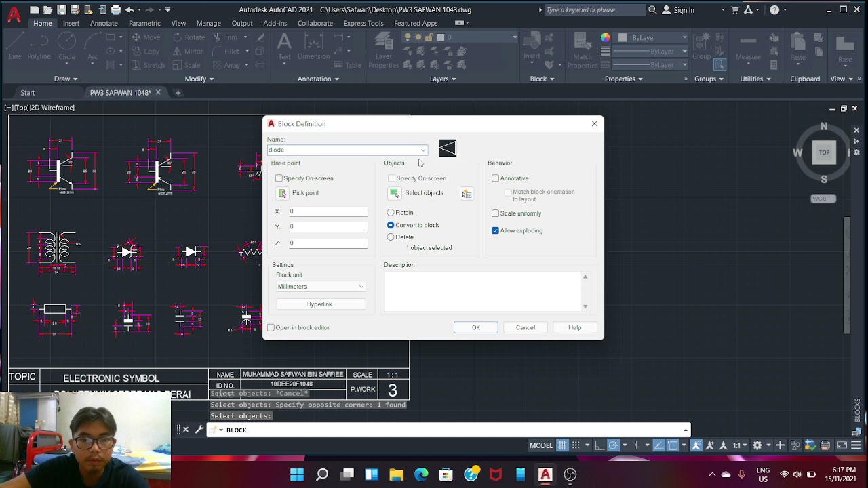Open the Text annotation tool
868x488 pixels.
click(284, 46)
